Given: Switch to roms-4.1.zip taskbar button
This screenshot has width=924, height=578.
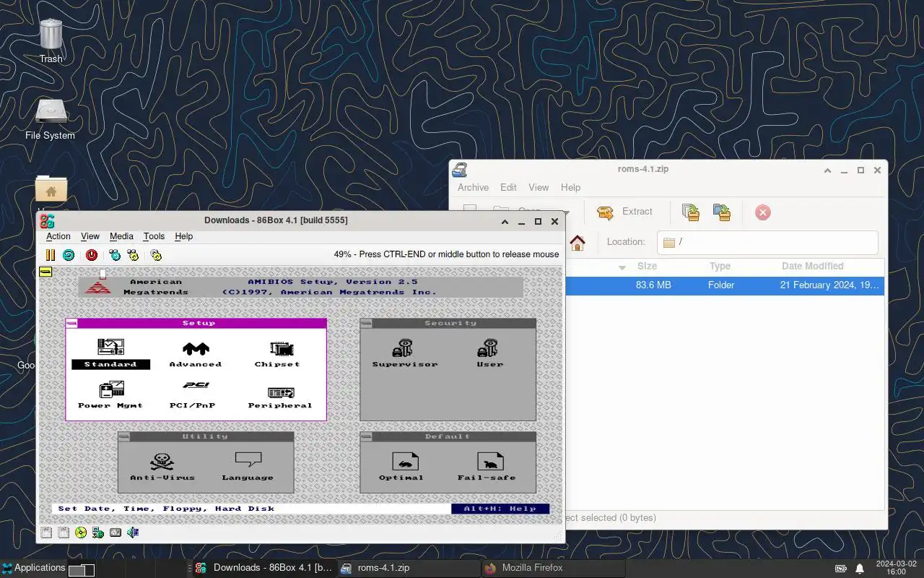Looking at the screenshot, I should 408,568.
